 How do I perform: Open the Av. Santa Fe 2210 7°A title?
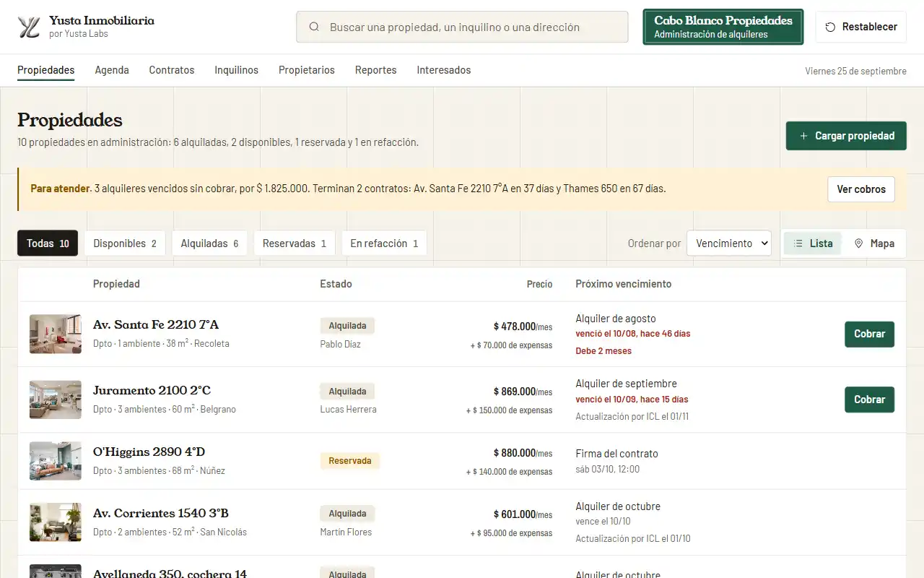156,325
